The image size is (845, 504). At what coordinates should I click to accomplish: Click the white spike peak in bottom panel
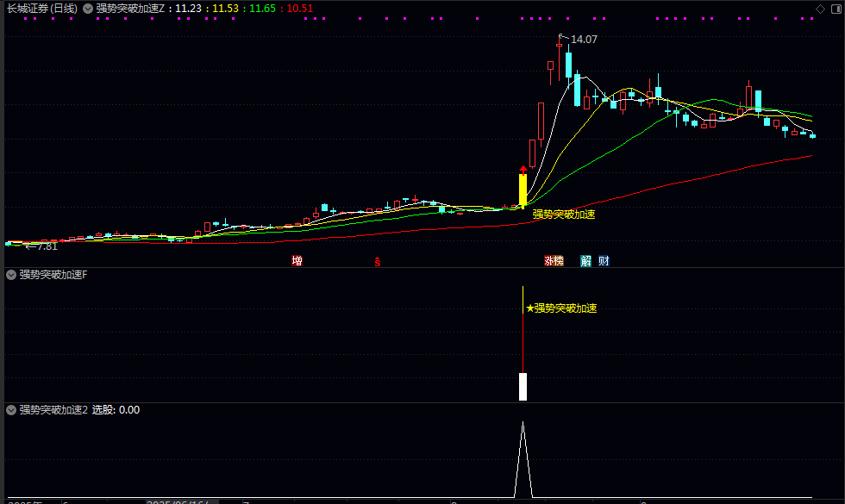(523, 423)
